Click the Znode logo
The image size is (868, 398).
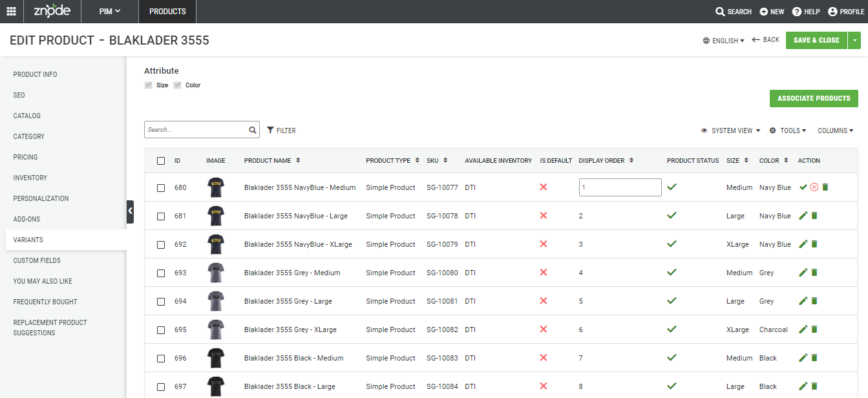(52, 11)
